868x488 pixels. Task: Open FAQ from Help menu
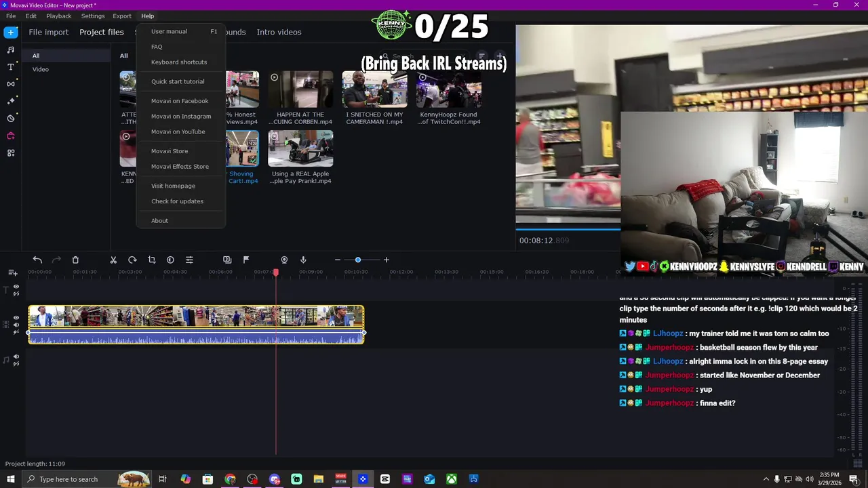[181, 47]
